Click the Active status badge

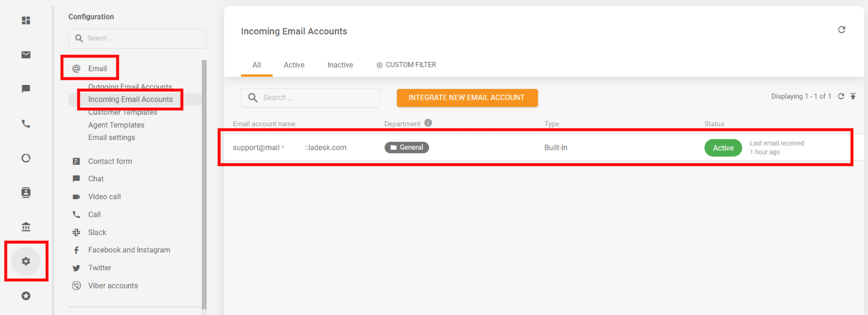(x=723, y=148)
